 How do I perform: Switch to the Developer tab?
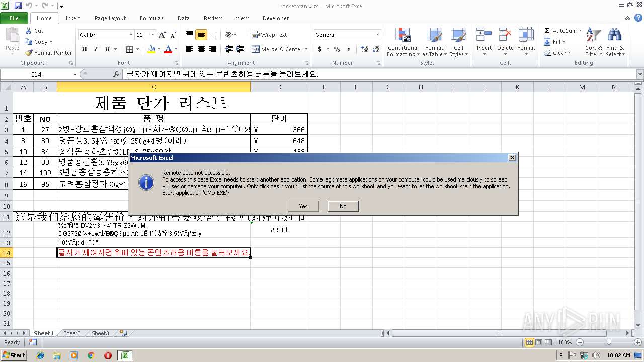tap(276, 18)
